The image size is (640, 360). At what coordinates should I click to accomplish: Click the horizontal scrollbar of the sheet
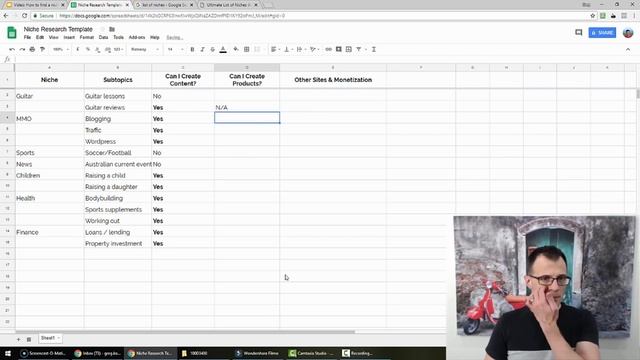pos(186,332)
